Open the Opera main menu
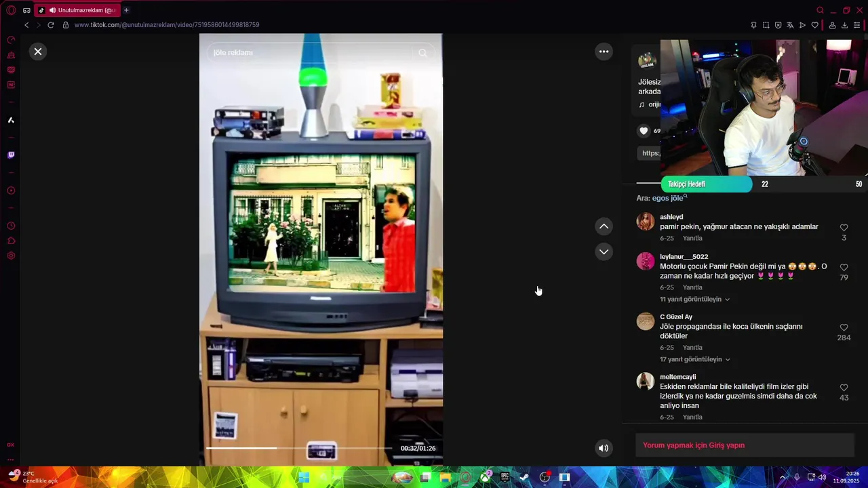 pos(11,10)
